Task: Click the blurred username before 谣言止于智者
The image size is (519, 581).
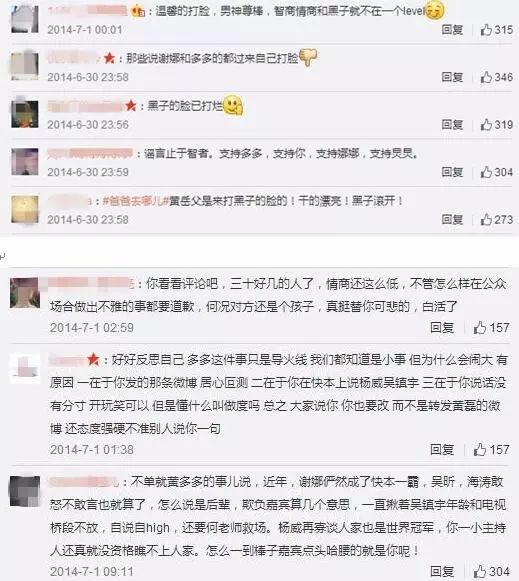Action: point(90,154)
